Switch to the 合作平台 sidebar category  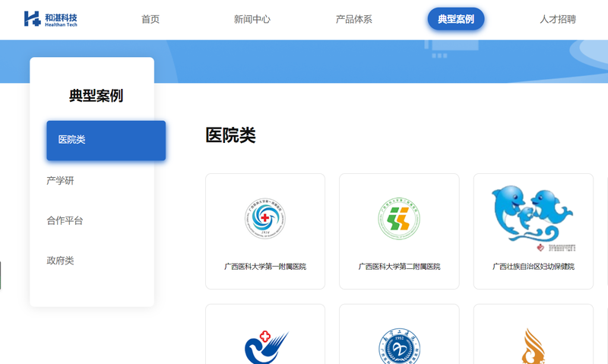pyautogui.click(x=65, y=220)
